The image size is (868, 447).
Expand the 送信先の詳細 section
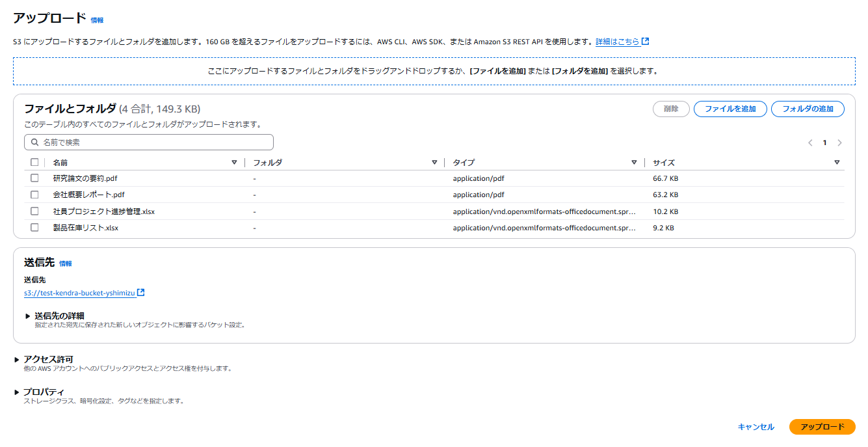[28, 316]
